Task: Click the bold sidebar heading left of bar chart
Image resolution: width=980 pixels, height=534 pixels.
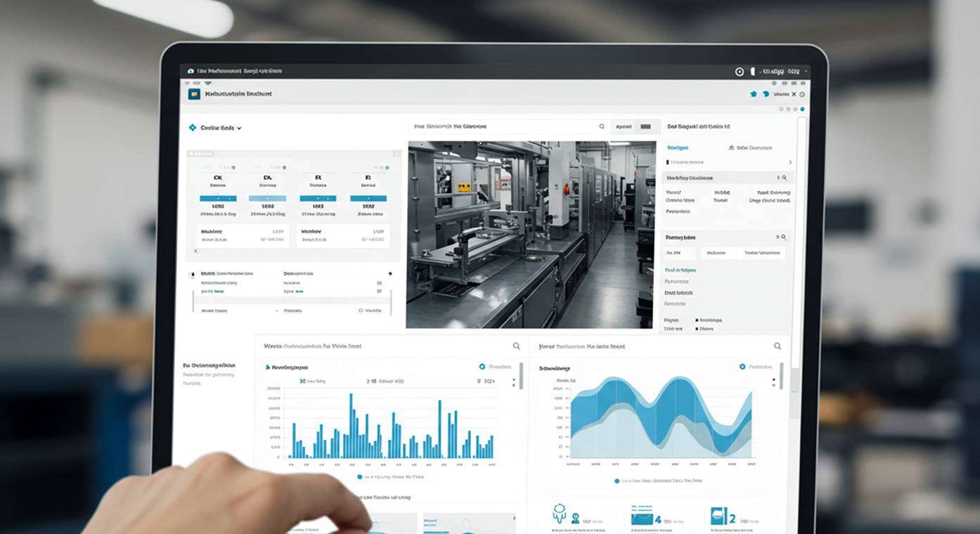Action: [x=209, y=365]
